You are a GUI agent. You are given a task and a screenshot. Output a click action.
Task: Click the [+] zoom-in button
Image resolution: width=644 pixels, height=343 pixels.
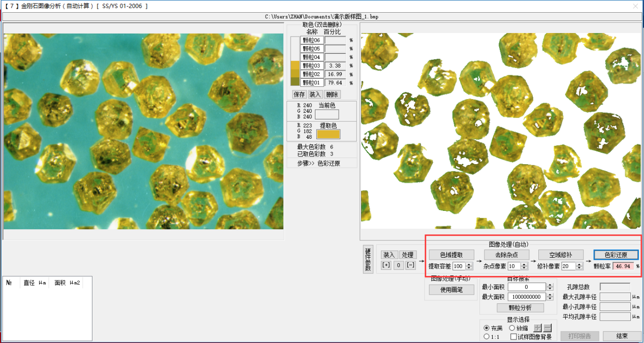click(x=386, y=265)
